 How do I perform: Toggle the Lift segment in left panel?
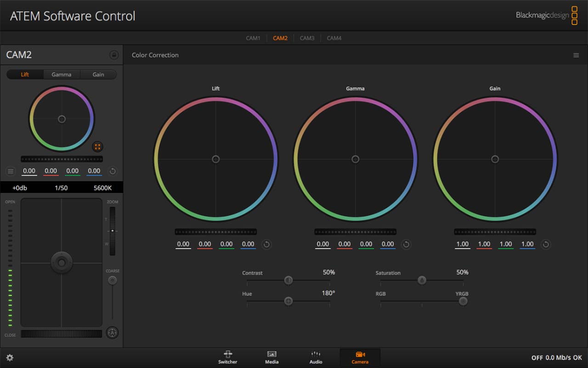coord(25,75)
